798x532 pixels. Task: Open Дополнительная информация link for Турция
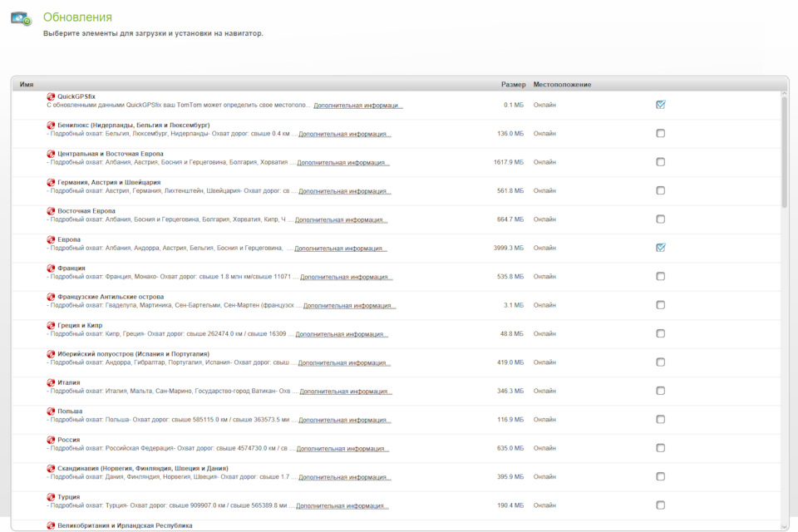(x=342, y=506)
